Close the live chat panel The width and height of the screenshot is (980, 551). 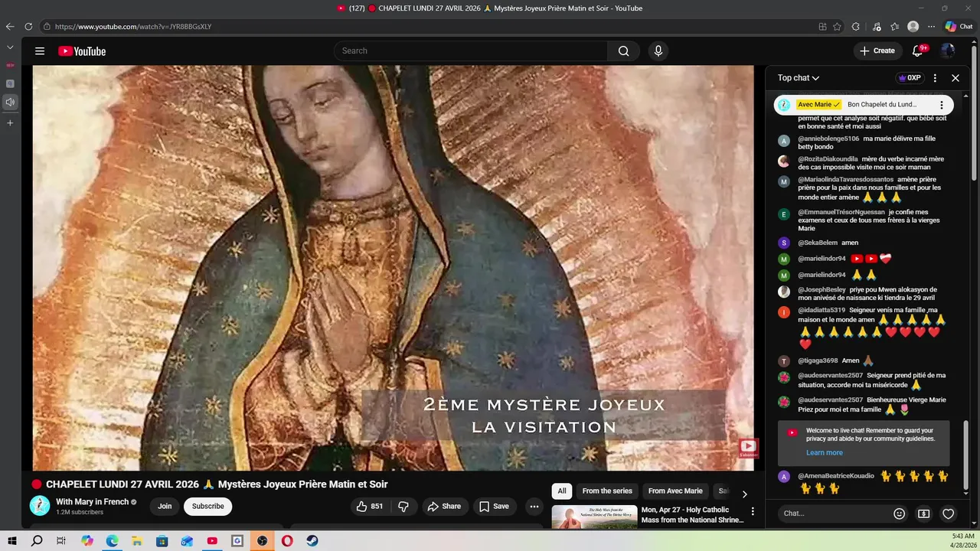[x=955, y=78]
